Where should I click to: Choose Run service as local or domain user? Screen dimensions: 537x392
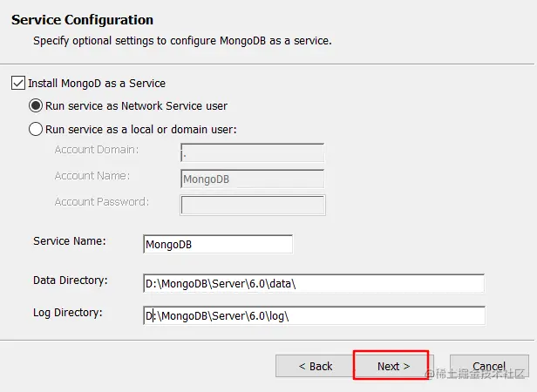click(x=36, y=130)
